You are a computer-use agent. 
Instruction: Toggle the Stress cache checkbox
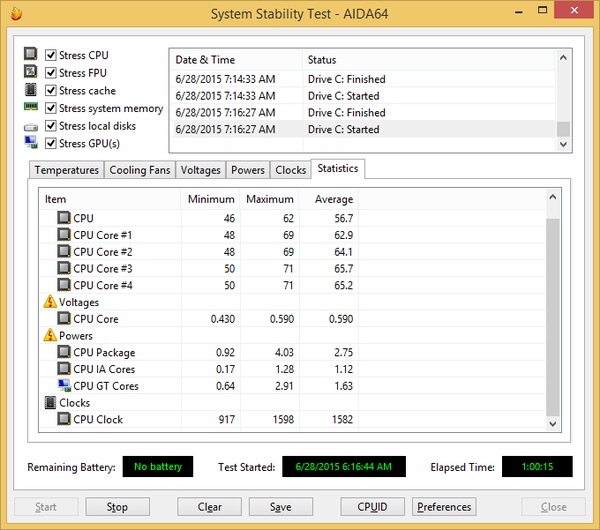[x=51, y=90]
